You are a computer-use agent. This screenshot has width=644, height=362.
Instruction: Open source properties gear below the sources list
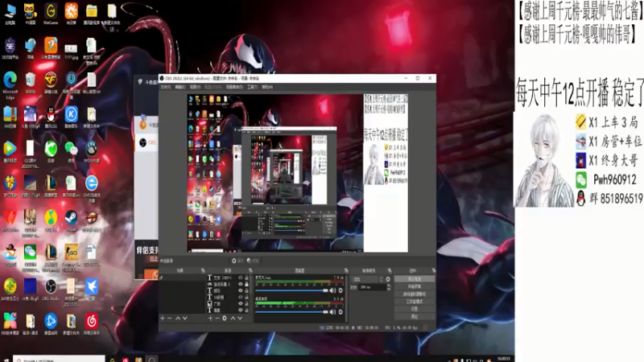(x=225, y=318)
